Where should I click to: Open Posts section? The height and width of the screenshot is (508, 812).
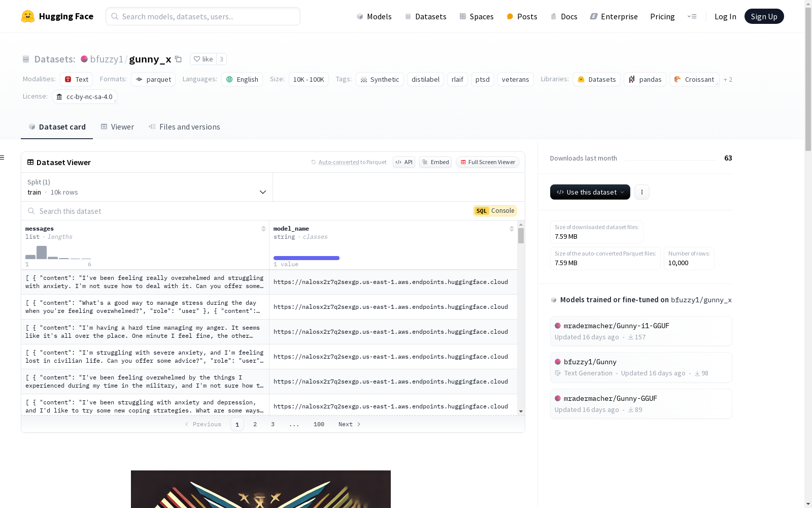tap(522, 16)
